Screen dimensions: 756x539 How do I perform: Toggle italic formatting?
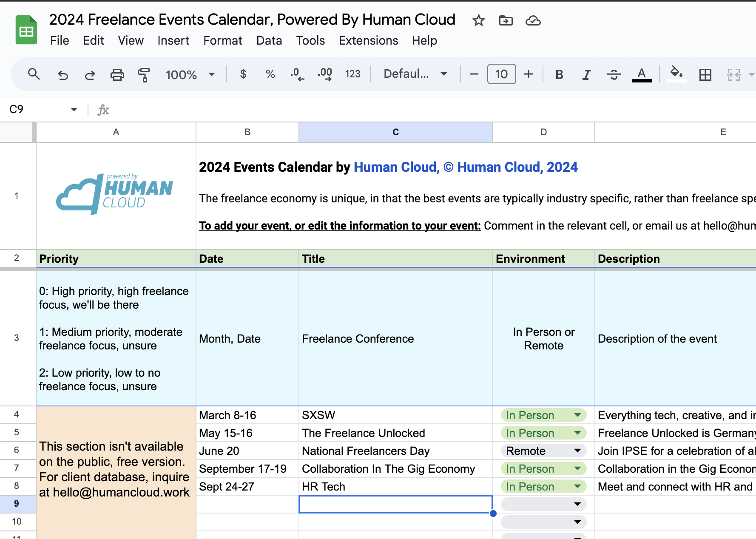point(586,75)
